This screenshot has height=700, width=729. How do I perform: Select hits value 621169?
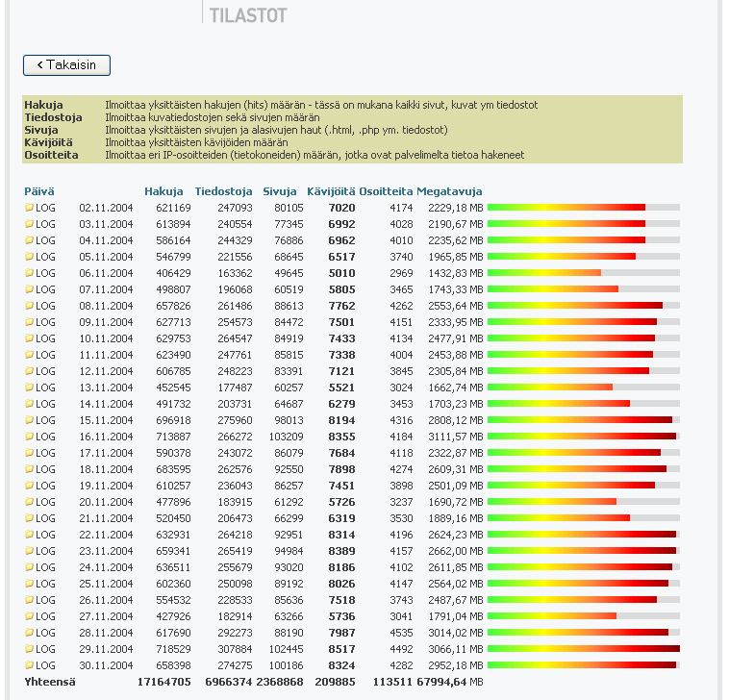point(173,208)
